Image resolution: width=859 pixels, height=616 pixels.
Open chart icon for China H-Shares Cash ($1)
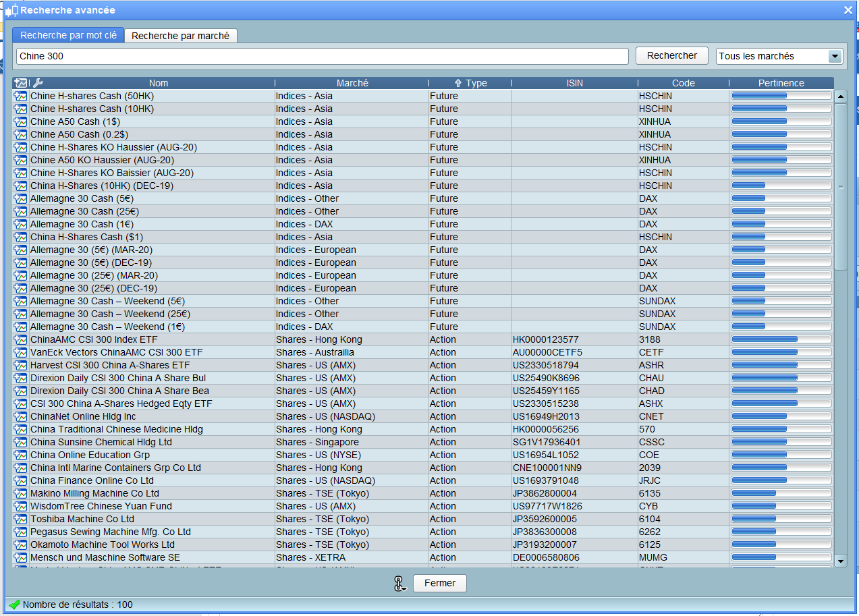(20, 237)
